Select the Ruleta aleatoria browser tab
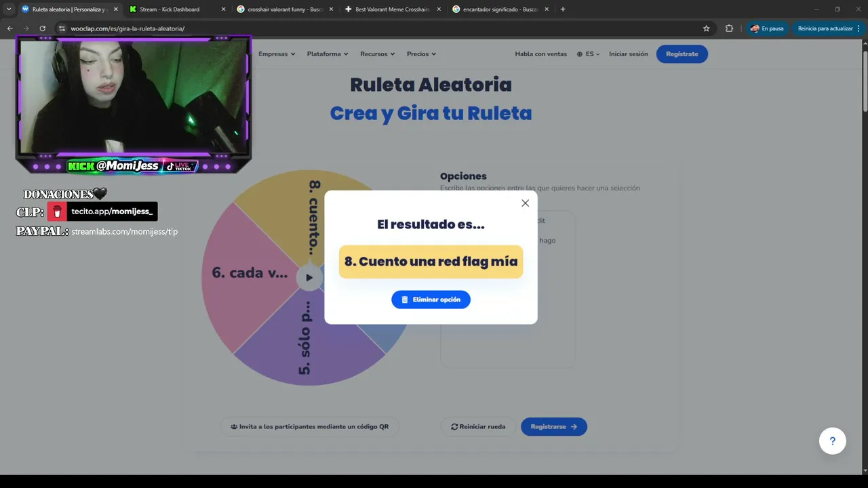 (x=68, y=9)
